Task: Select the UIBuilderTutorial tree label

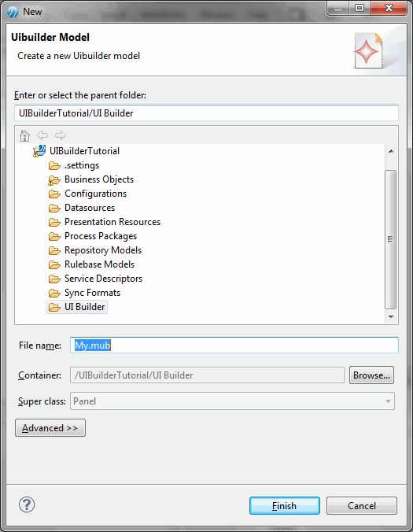Action: pos(84,151)
